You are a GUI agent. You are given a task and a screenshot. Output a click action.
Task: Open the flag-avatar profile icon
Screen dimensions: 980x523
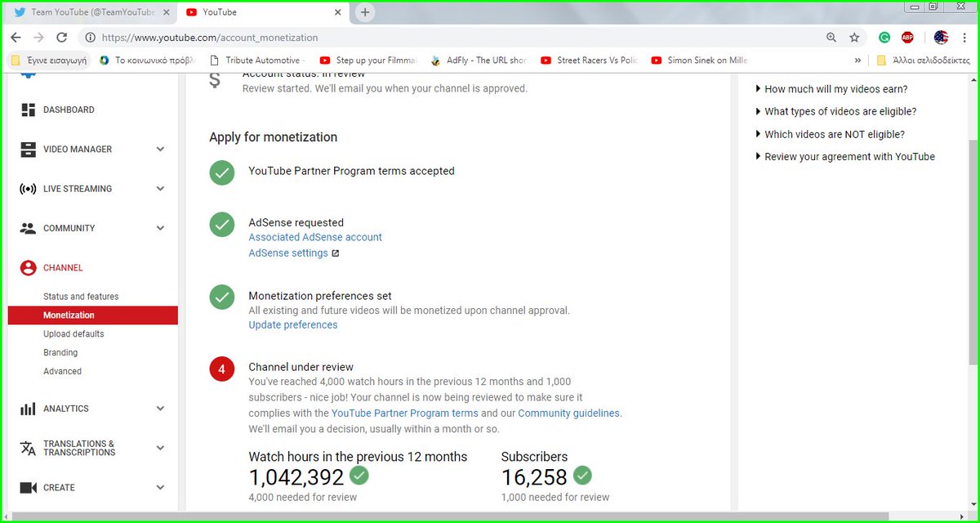(x=940, y=38)
